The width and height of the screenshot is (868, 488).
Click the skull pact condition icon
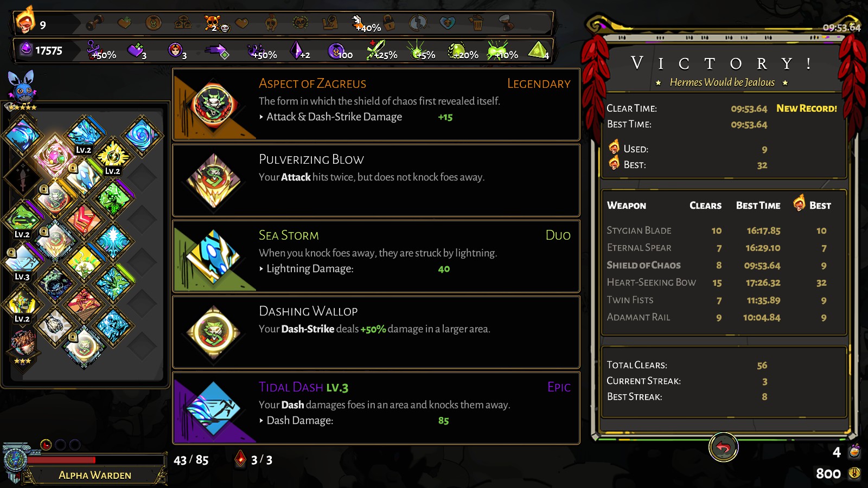pyautogui.click(x=213, y=23)
